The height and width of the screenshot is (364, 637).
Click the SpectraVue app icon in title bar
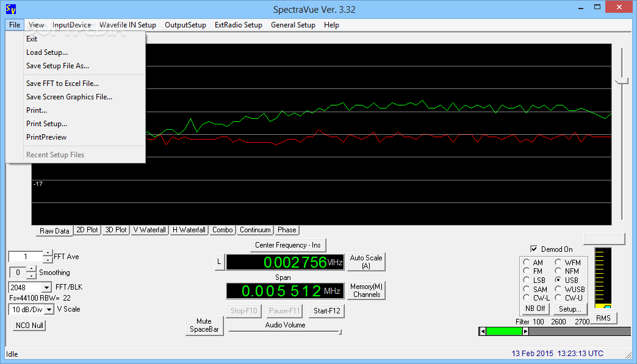point(11,9)
